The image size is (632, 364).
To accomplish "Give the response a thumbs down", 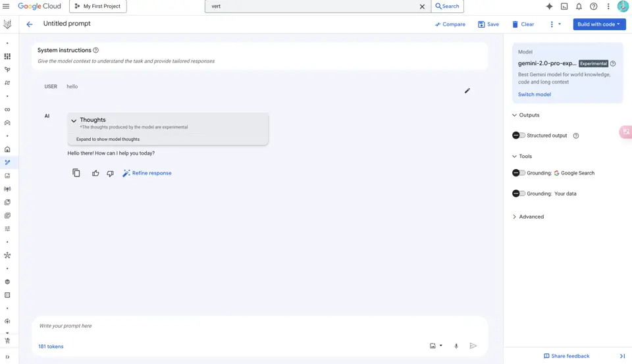I will pos(110,173).
